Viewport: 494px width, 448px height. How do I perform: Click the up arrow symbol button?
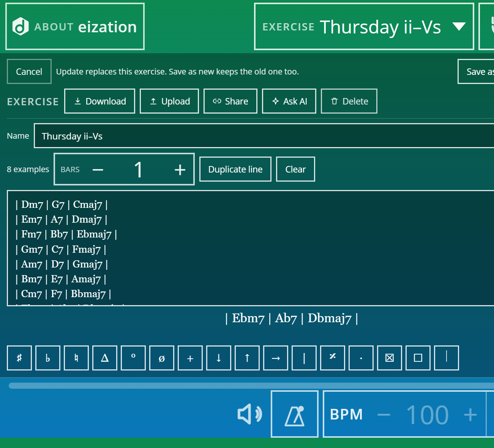click(x=247, y=358)
